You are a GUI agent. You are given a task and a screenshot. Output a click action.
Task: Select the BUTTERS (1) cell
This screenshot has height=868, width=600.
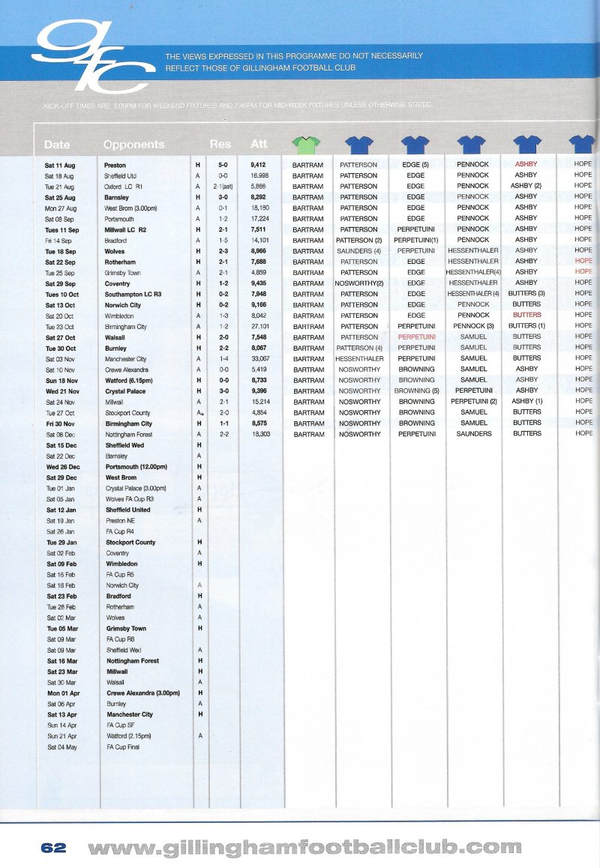(x=526, y=326)
